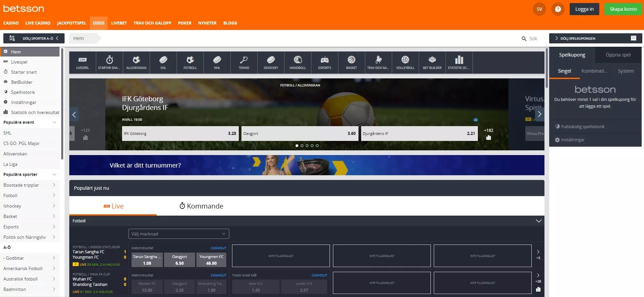
Task: Open BetBuilder in left sidebar
Action: [22, 82]
